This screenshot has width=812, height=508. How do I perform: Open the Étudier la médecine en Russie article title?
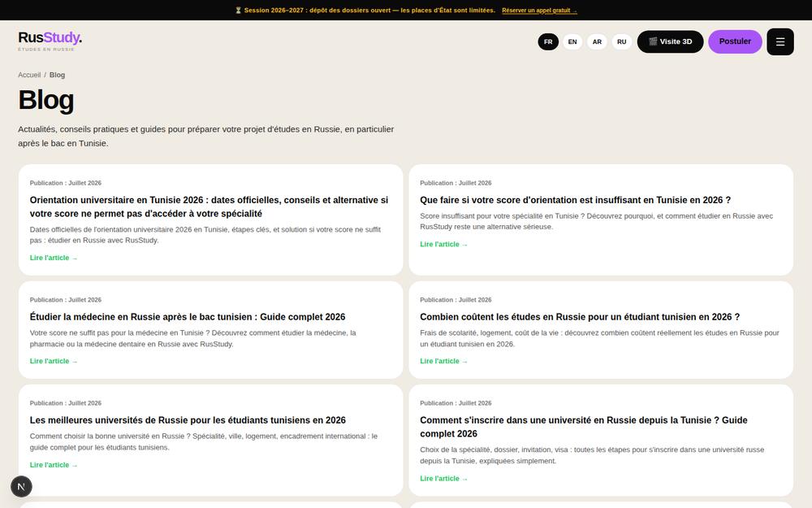tap(188, 317)
